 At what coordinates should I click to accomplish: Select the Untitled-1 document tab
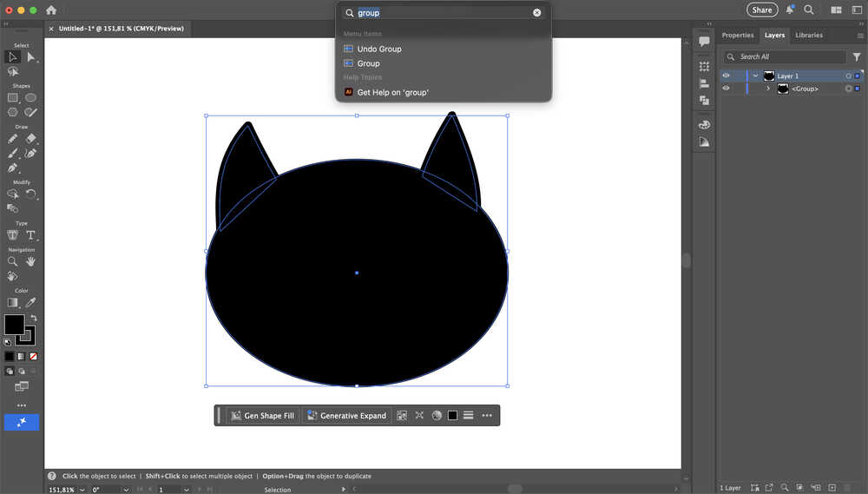click(x=122, y=29)
